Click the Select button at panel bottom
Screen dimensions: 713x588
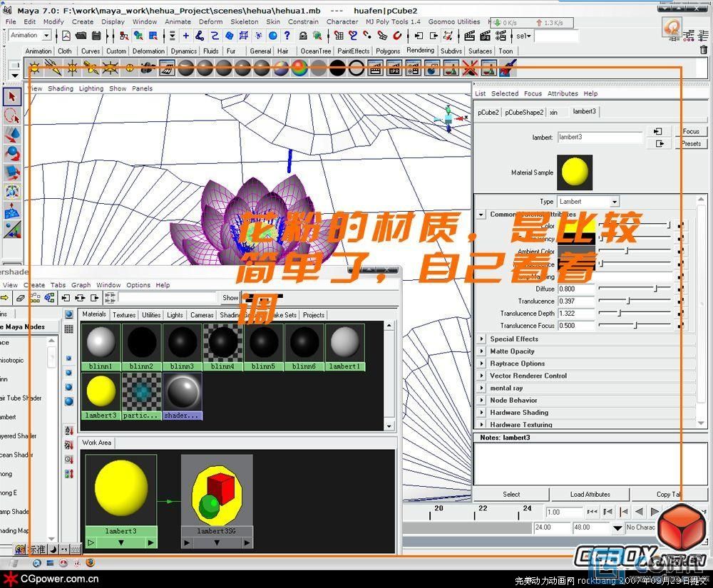coord(511,495)
